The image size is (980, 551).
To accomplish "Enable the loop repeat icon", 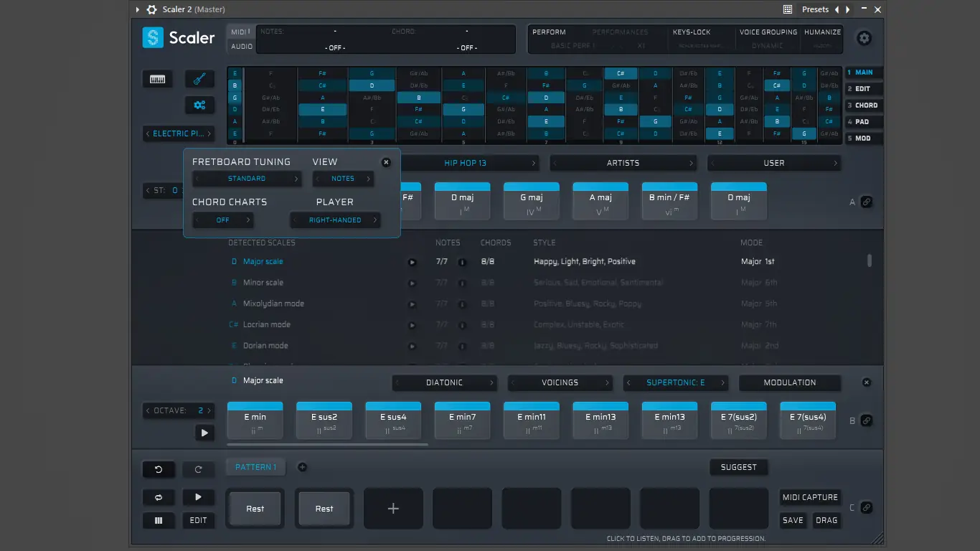I will click(159, 497).
